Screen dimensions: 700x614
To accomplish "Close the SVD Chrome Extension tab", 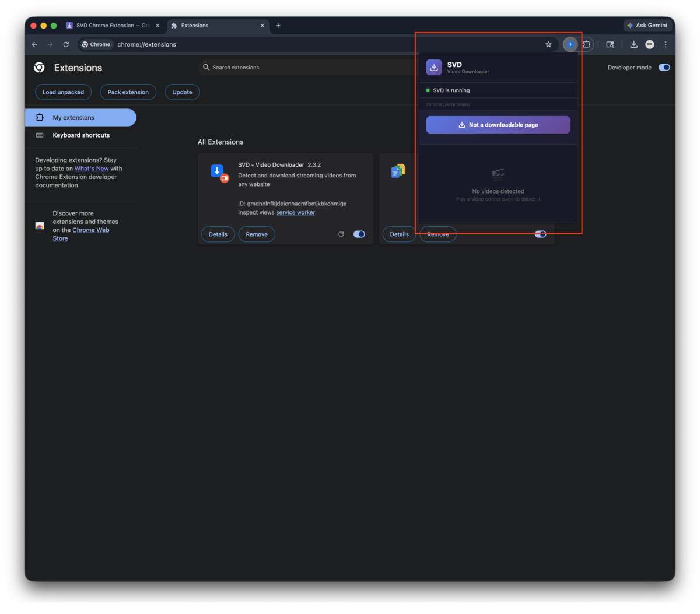I will [157, 26].
